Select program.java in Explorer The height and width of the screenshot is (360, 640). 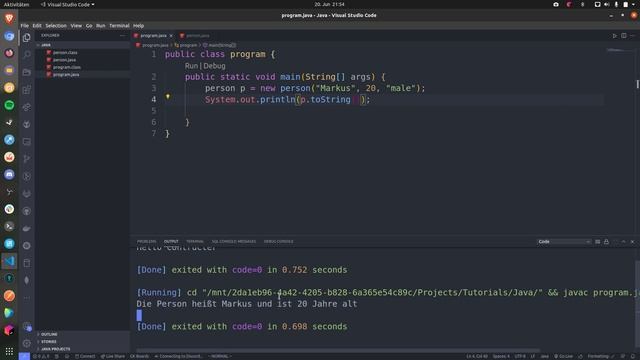[66, 75]
